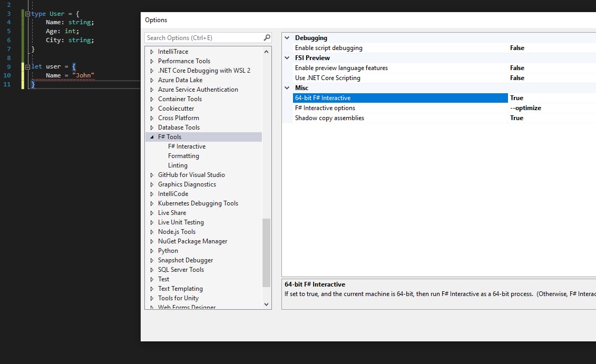Open GitHub for Visual Studio options
Screen dimensions: 596x364
point(191,175)
